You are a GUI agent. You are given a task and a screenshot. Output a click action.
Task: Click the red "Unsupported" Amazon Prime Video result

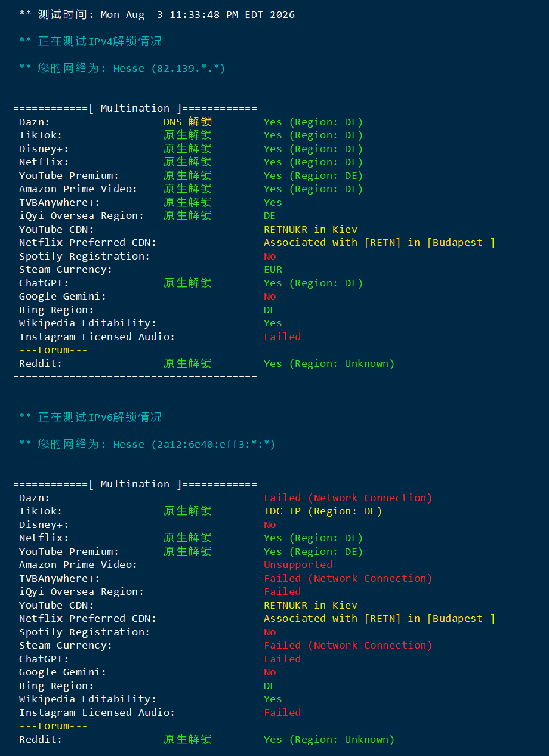coord(298,565)
